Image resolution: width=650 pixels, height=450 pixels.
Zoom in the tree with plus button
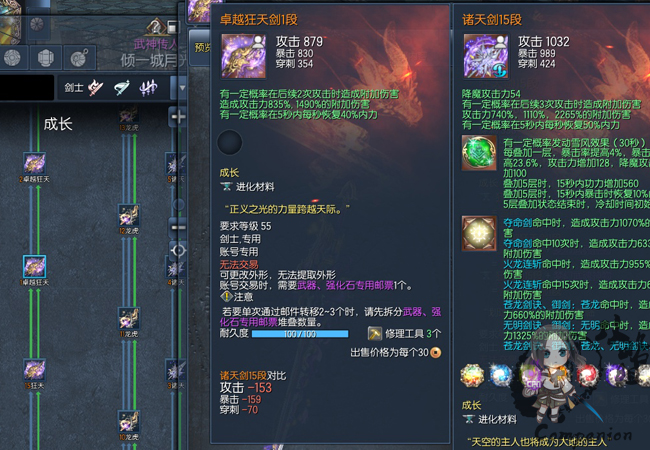tap(178, 117)
